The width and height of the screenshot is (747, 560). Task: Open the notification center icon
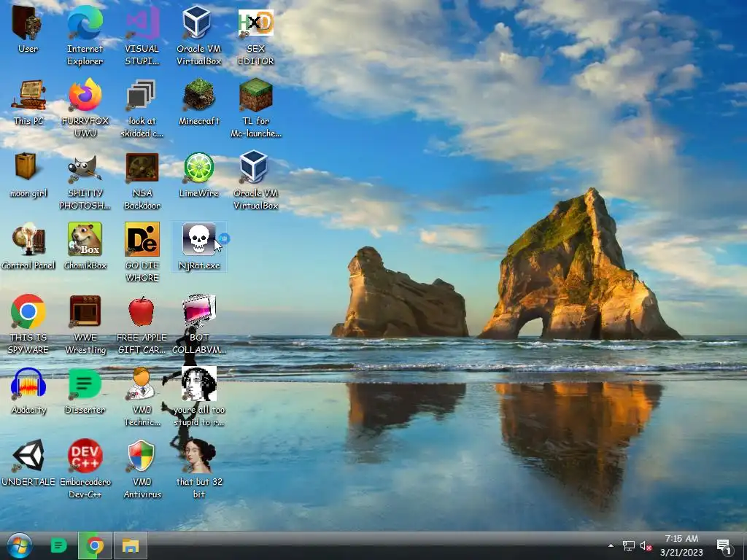pyautogui.click(x=724, y=547)
